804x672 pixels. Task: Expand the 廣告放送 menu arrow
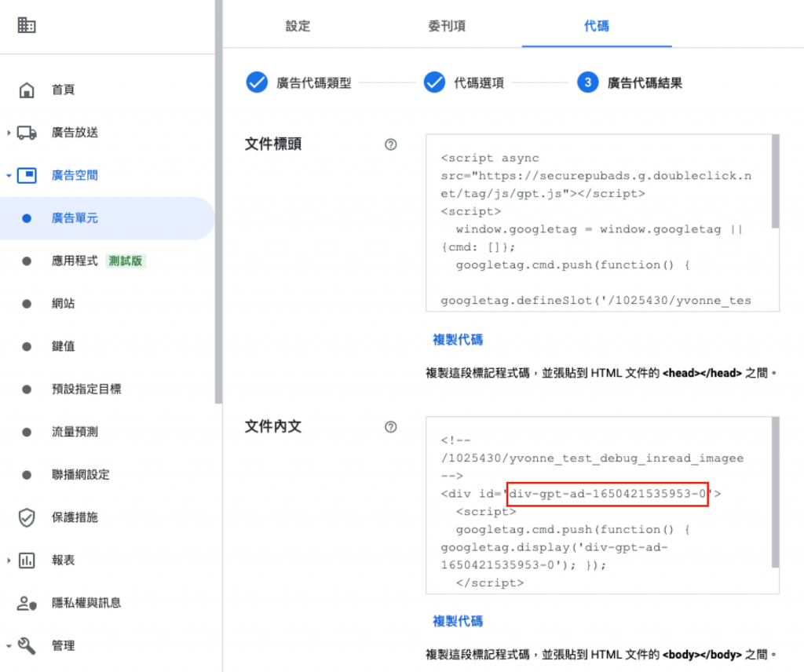pos(9,133)
